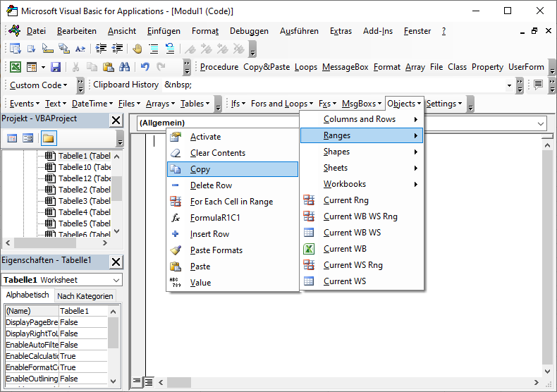Click UserForm toolbar button
Viewport: 557px width, 392px height.
526,67
